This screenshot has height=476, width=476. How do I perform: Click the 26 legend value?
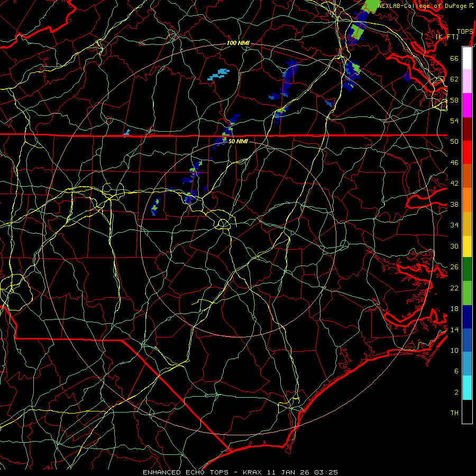[x=454, y=267]
